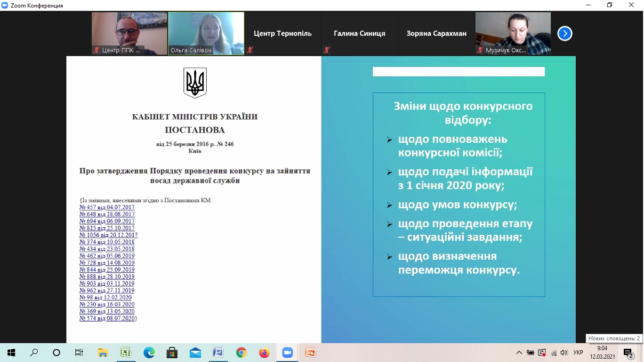Switch the УКР keyboard language
Image resolution: width=644 pixels, height=362 pixels.
578,353
